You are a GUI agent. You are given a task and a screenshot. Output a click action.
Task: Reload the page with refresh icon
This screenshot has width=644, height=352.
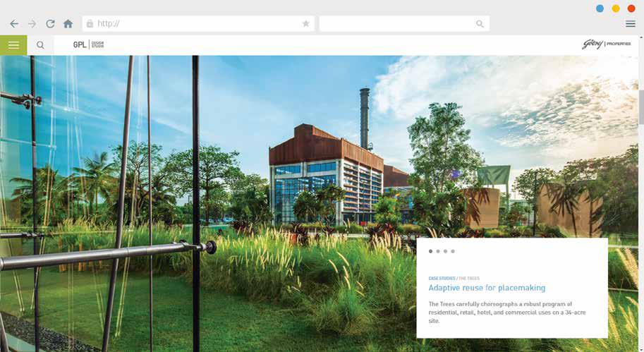[50, 24]
